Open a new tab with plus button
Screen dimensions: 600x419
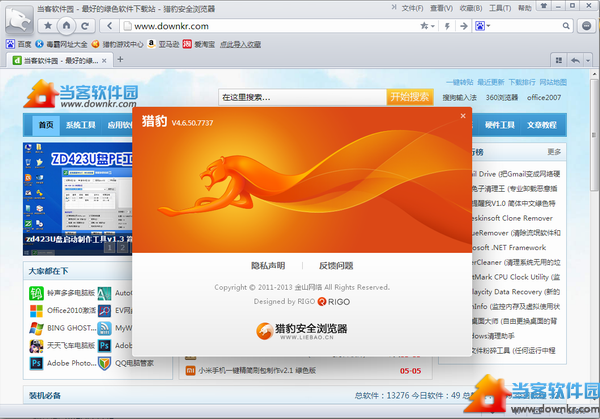pos(120,59)
